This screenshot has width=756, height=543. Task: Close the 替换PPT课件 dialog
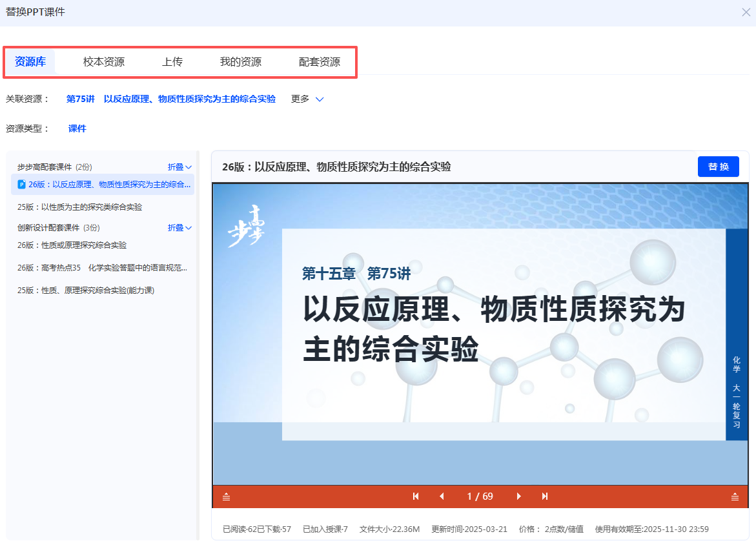746,12
